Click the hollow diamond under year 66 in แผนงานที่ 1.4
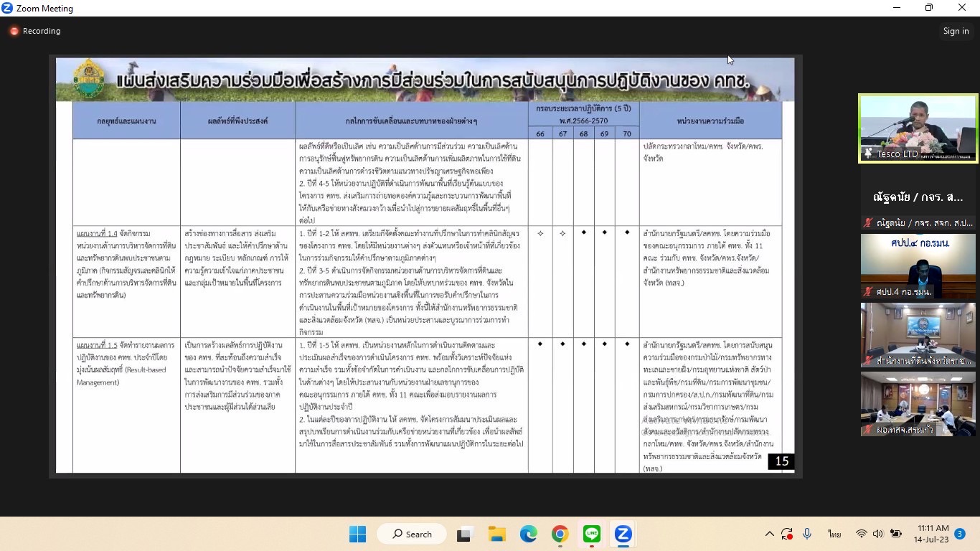Image resolution: width=980 pixels, height=551 pixels. coord(540,233)
